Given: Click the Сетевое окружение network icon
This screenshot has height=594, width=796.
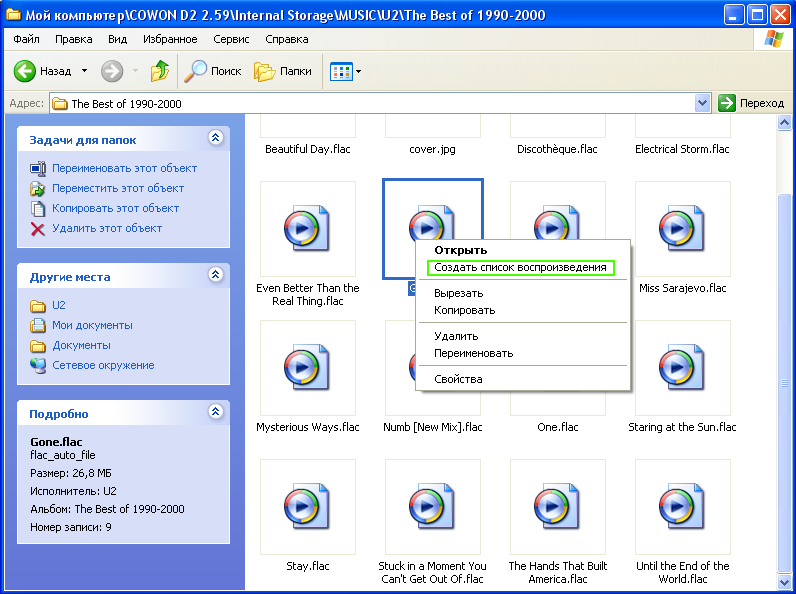Looking at the screenshot, I should pyautogui.click(x=38, y=366).
